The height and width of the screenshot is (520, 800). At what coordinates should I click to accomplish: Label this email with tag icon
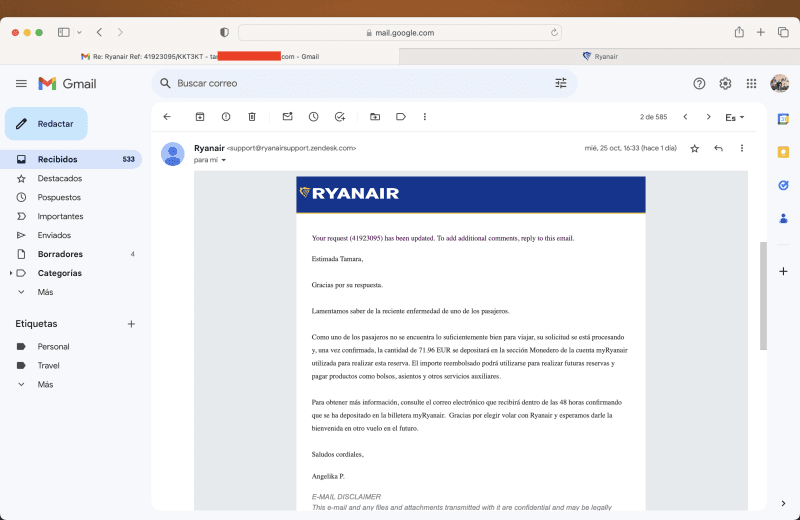pos(401,117)
